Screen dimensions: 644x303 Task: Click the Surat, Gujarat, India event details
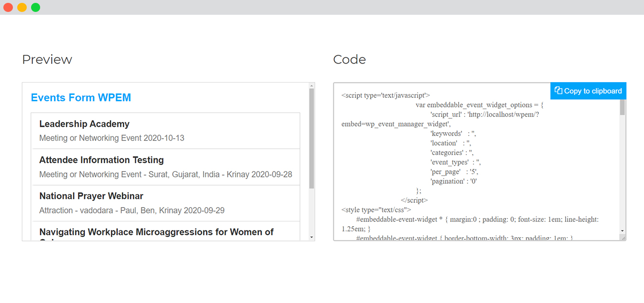point(166,175)
